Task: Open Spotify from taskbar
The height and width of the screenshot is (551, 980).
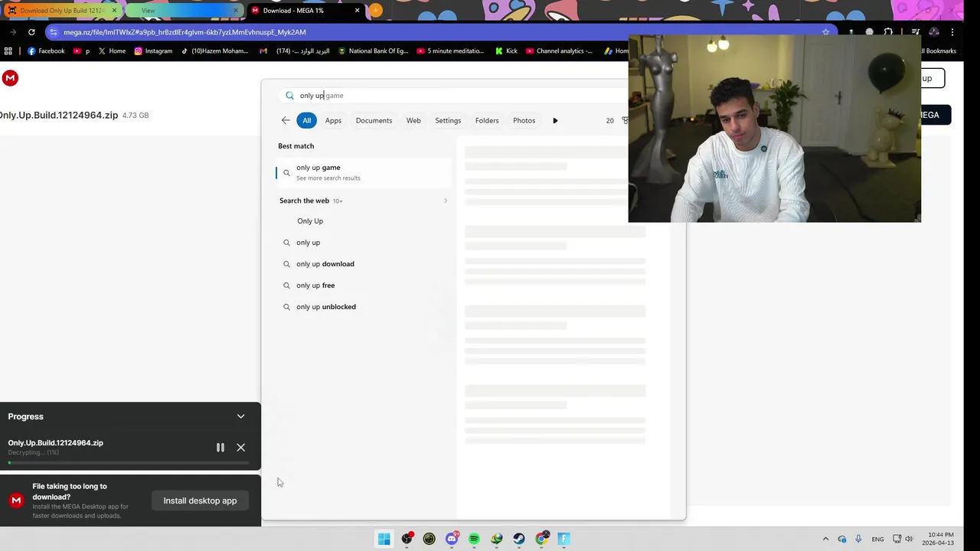Action: click(474, 539)
